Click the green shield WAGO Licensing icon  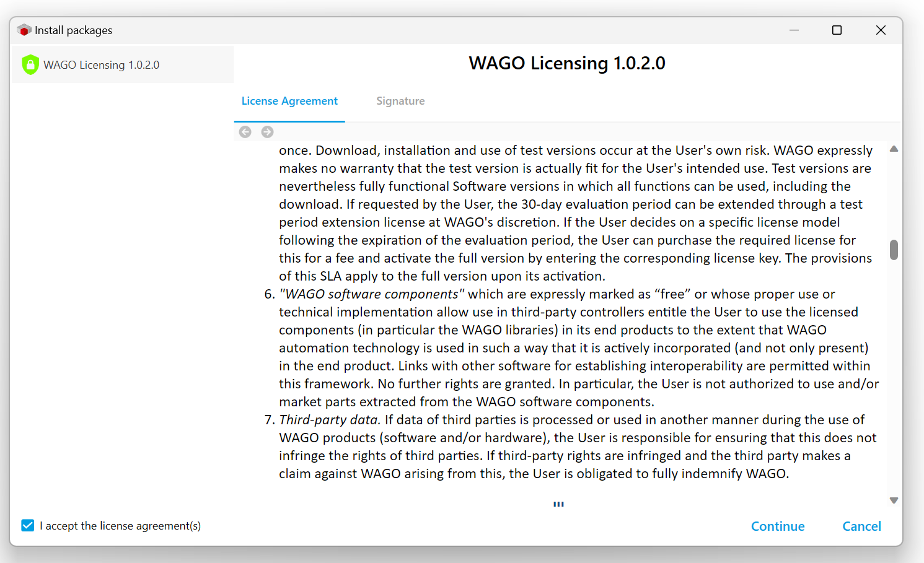click(x=30, y=64)
